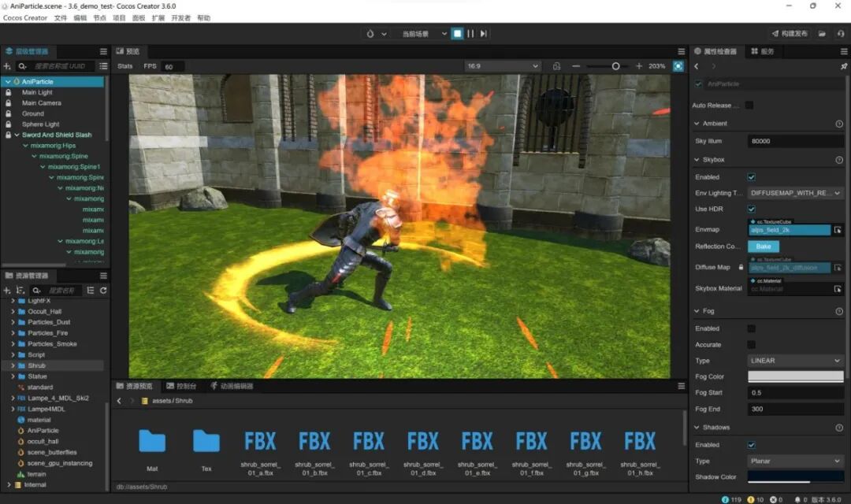Open the Node menu (节点)

(x=99, y=18)
